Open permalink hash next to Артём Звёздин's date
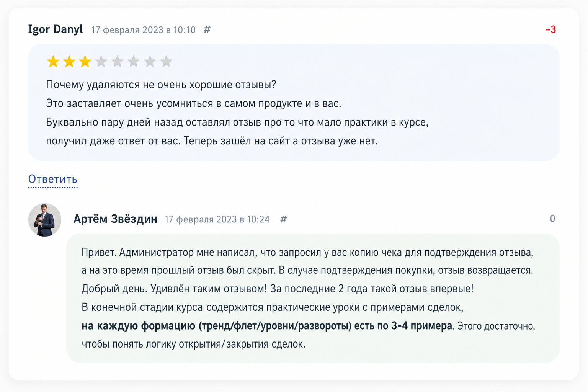This screenshot has width=588, height=392. tap(284, 219)
